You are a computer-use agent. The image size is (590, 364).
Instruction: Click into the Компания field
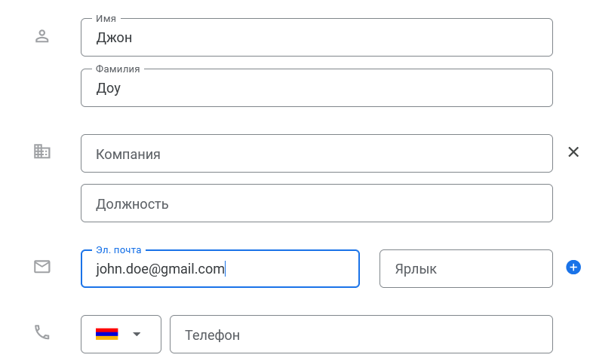[316, 154]
